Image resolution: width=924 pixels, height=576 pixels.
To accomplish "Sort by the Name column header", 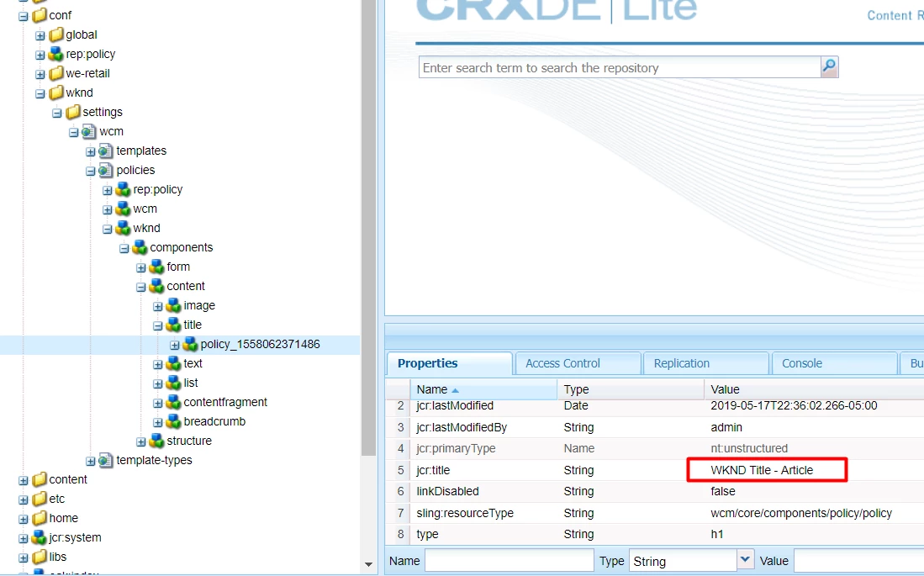I will 483,389.
